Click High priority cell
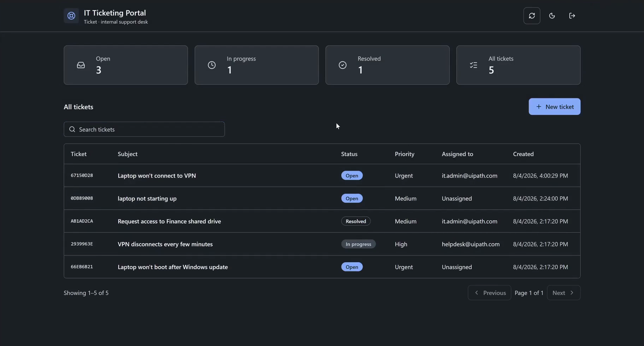 pos(401,244)
